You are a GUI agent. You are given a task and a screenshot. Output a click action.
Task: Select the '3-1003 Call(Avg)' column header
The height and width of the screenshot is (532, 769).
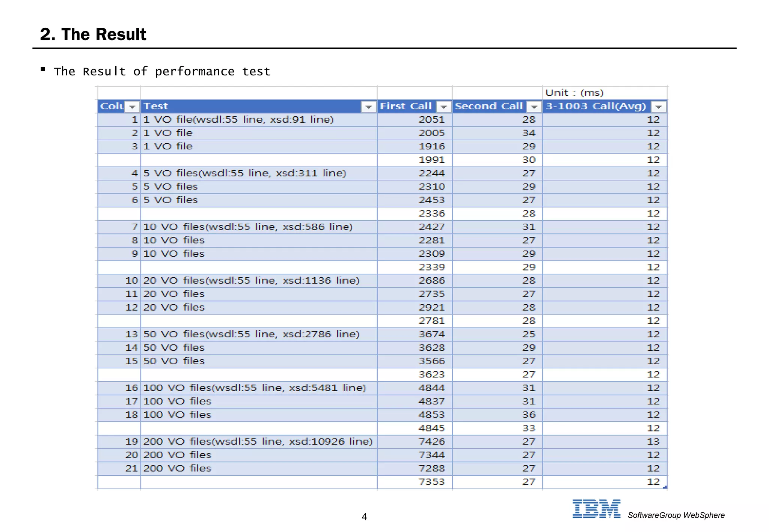tap(605, 107)
